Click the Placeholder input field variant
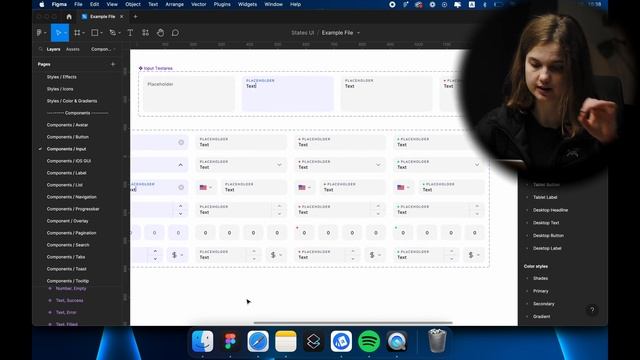 click(189, 93)
